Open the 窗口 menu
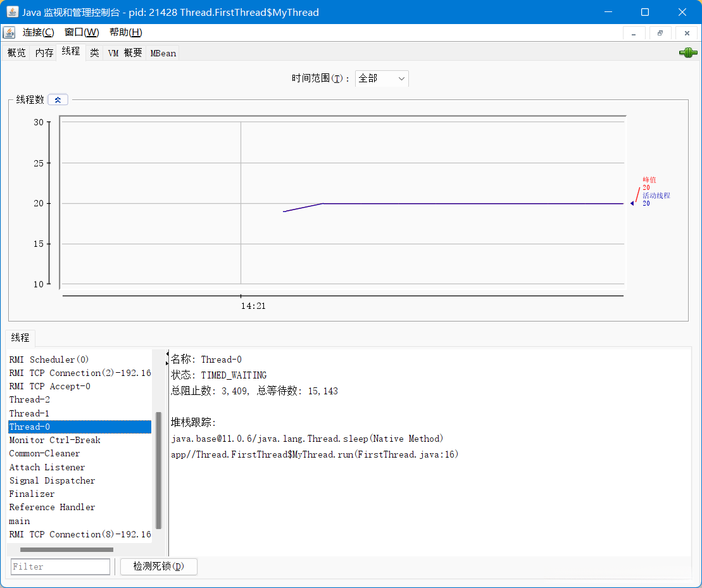Image resolution: width=702 pixels, height=588 pixels. [82, 32]
